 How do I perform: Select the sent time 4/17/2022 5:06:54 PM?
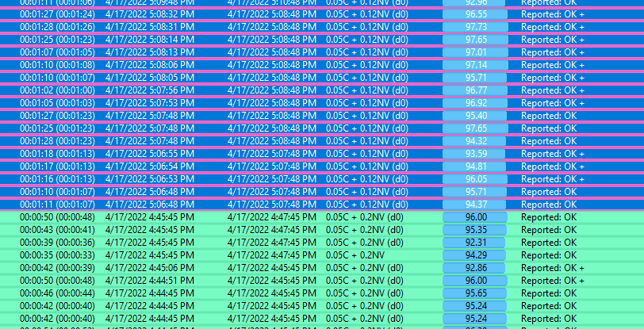tap(149, 166)
